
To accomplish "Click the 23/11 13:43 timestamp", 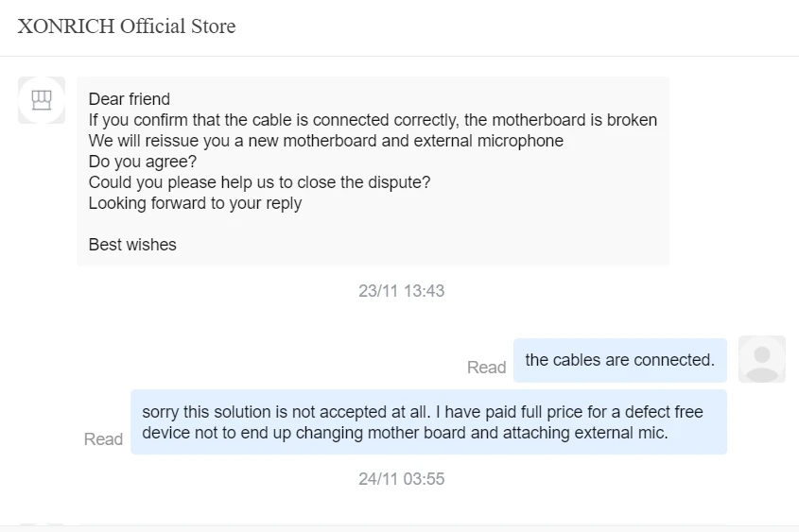I will [x=401, y=291].
